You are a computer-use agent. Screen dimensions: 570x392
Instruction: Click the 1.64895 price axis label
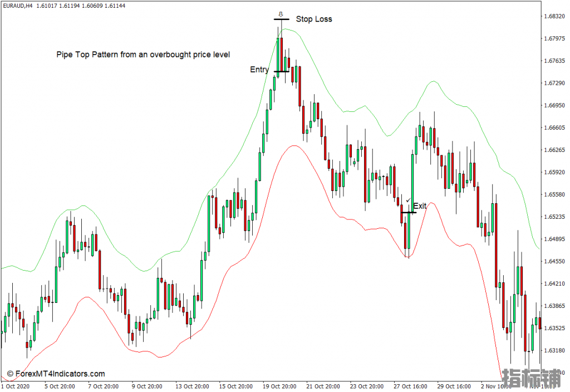coord(554,239)
